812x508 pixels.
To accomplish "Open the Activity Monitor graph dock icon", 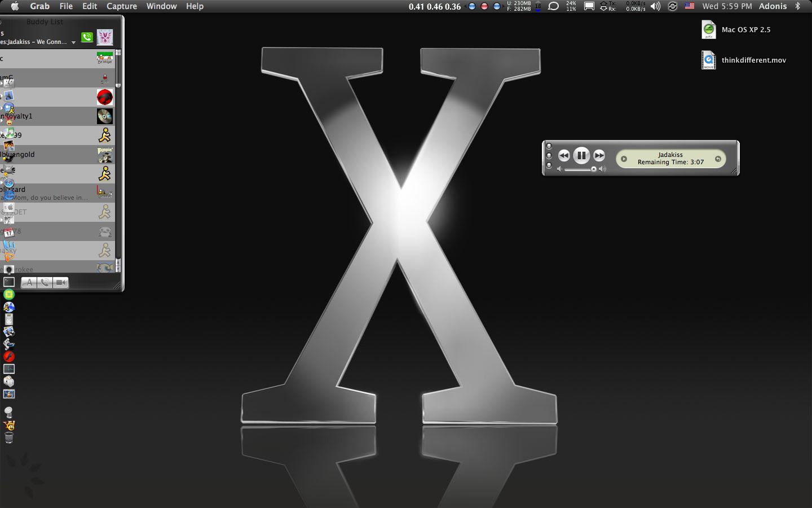I will pos(9,369).
